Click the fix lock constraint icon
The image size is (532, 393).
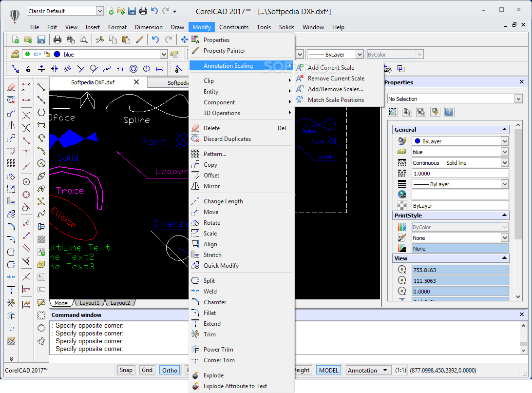[x=28, y=69]
